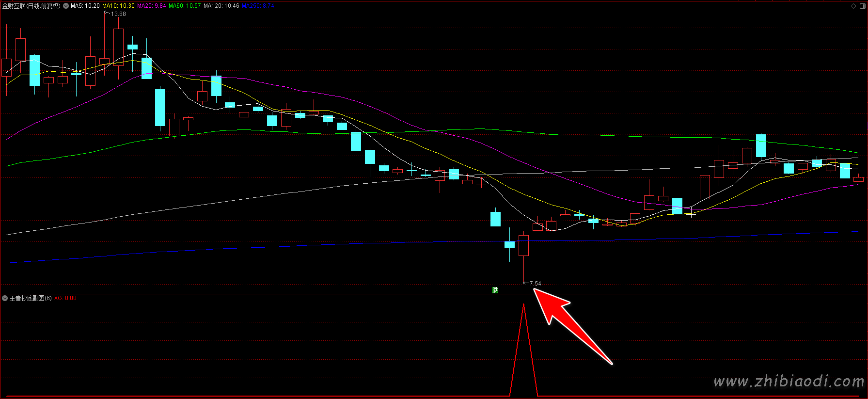The height and width of the screenshot is (399, 868).
Task: Click the 7.54 low price marker
Action: tap(535, 283)
